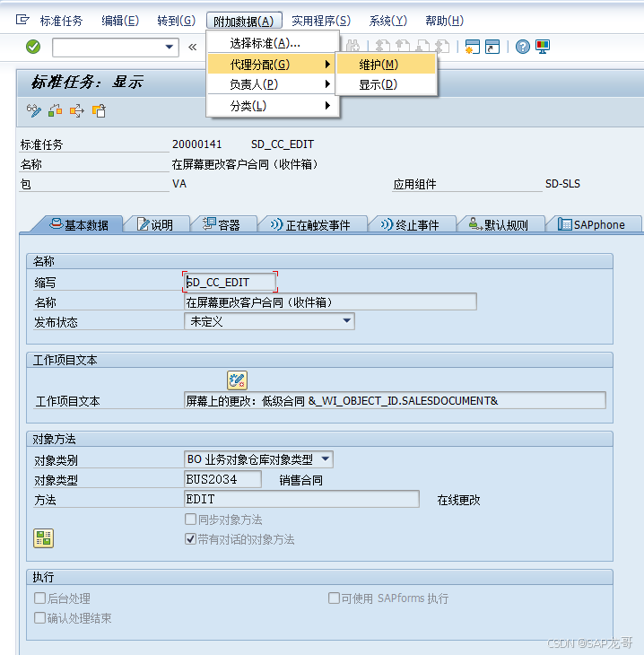
Task: Choose 显示(D) in the submenu
Action: [387, 84]
